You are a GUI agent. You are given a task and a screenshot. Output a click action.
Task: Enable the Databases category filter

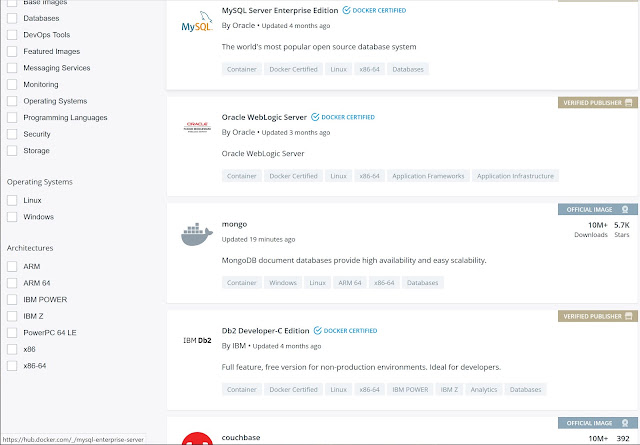(x=12, y=18)
